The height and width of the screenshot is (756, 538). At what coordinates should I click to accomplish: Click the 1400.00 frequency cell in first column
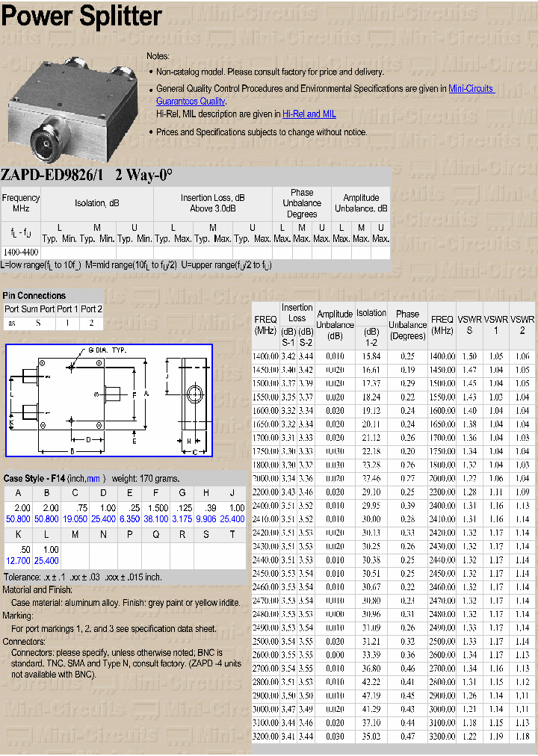click(265, 356)
